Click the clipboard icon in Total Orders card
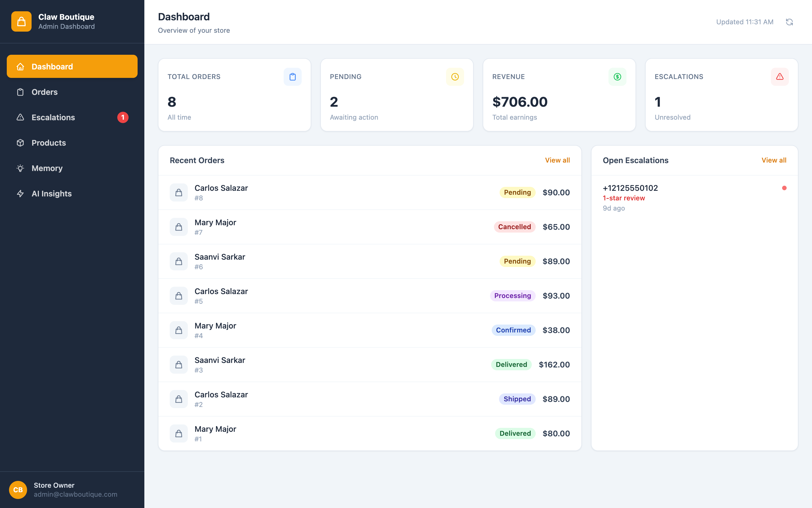The image size is (812, 508). click(292, 76)
